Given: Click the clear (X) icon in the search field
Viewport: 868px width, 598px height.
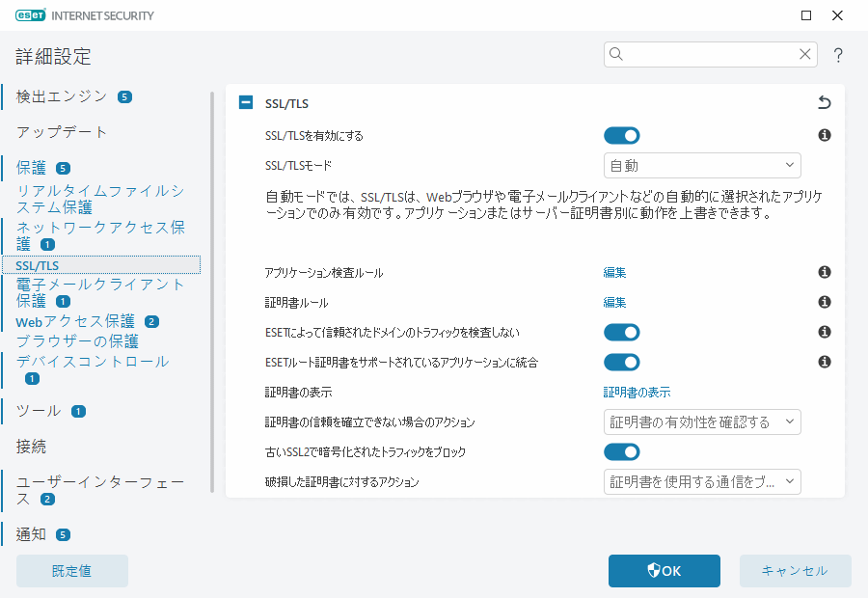Looking at the screenshot, I should click(x=804, y=54).
